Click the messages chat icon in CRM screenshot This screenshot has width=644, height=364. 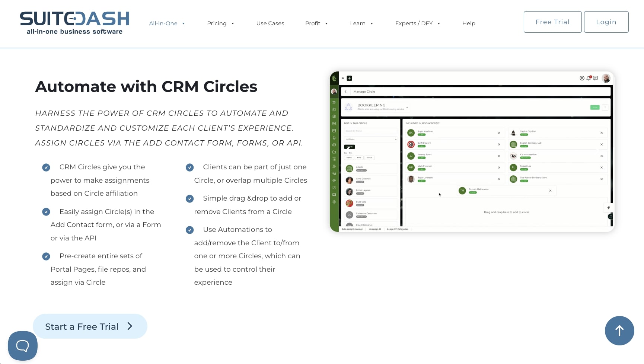pyautogui.click(x=596, y=78)
